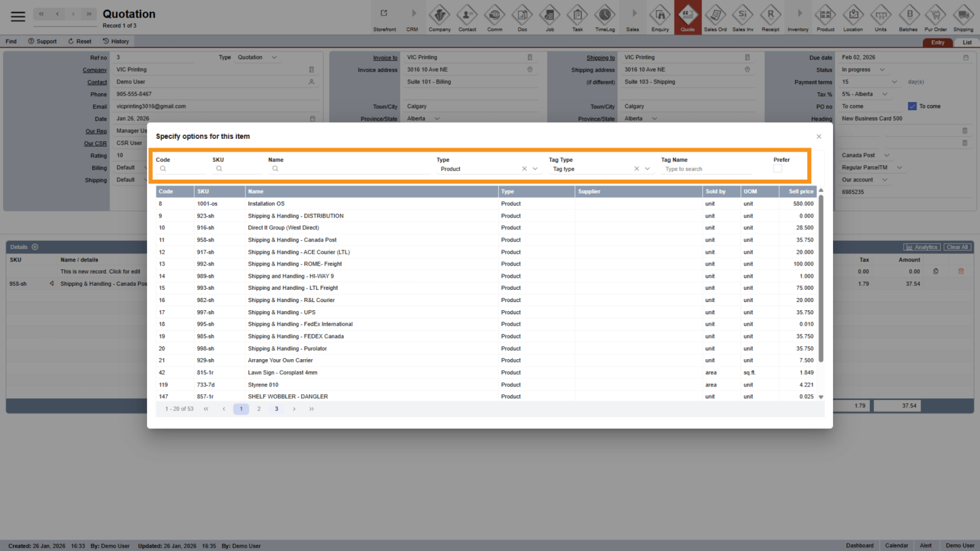Tick the Prefer checkbox

778,169
